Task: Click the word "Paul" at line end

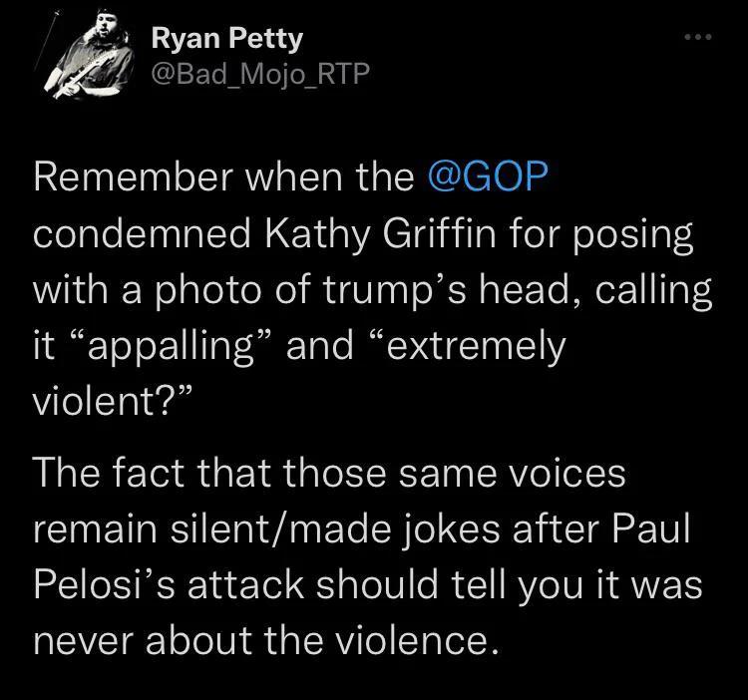Action: coord(651,528)
